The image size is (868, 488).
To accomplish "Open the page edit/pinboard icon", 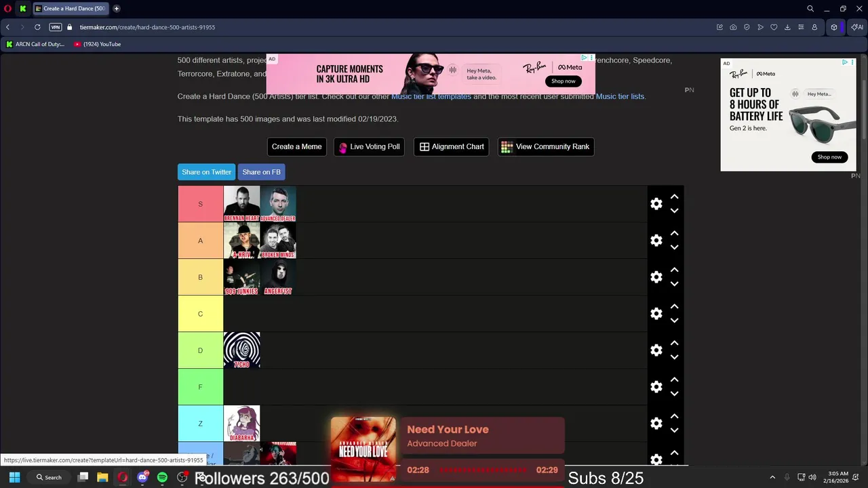I will 719,27.
